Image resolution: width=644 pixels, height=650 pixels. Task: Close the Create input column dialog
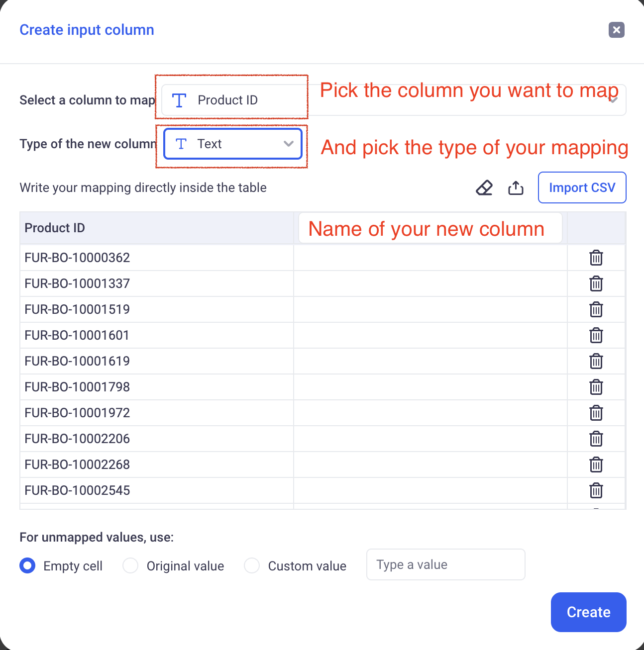pyautogui.click(x=616, y=30)
